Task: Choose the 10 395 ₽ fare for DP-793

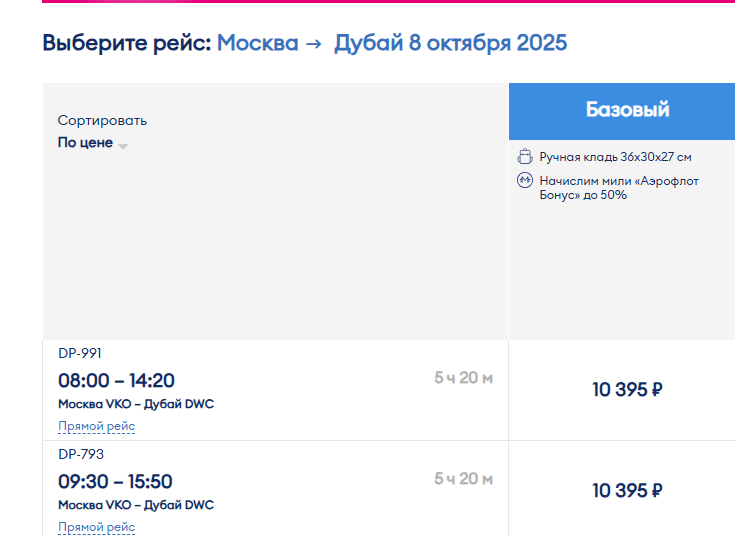Action: [627, 491]
